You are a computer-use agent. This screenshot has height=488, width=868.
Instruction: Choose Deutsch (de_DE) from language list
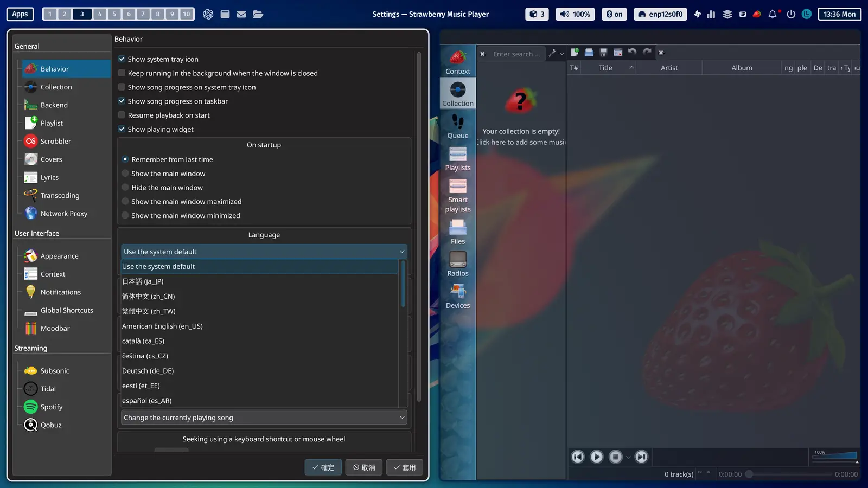point(259,371)
